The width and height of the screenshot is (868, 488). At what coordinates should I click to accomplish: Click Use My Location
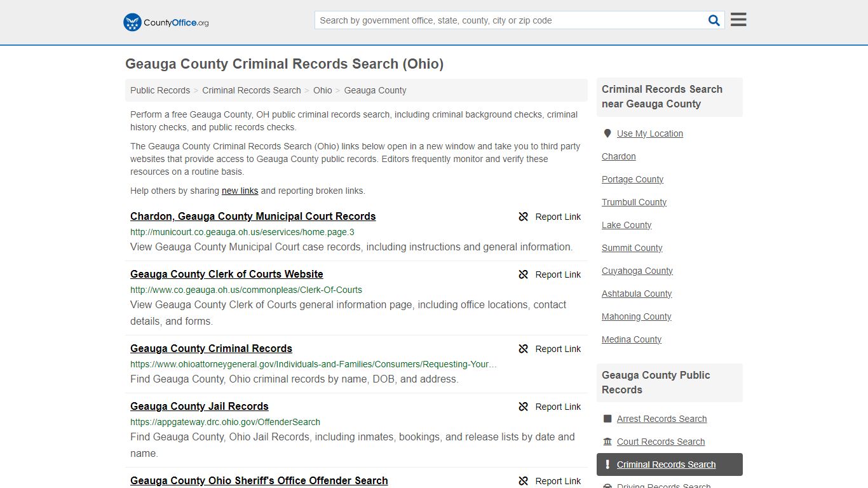pos(650,133)
